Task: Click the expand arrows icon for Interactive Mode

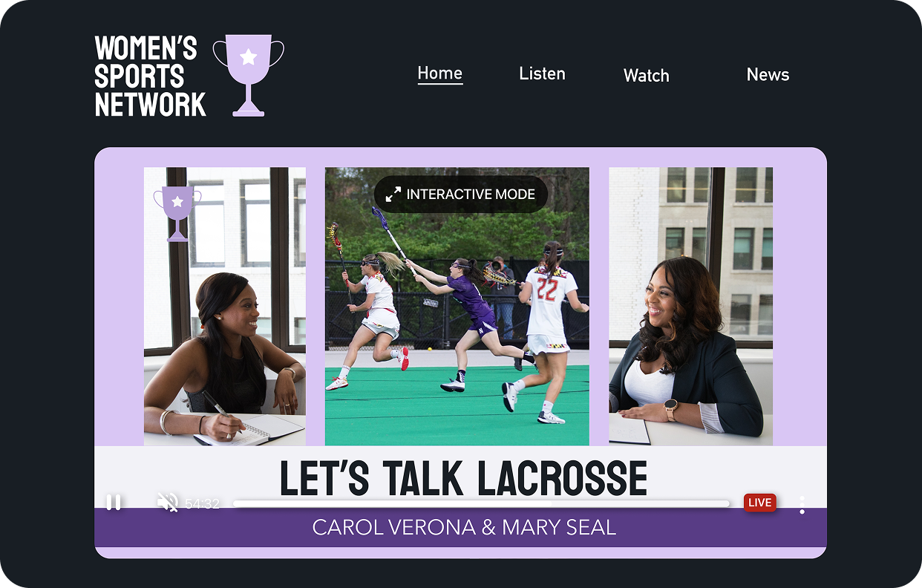Action: 393,195
